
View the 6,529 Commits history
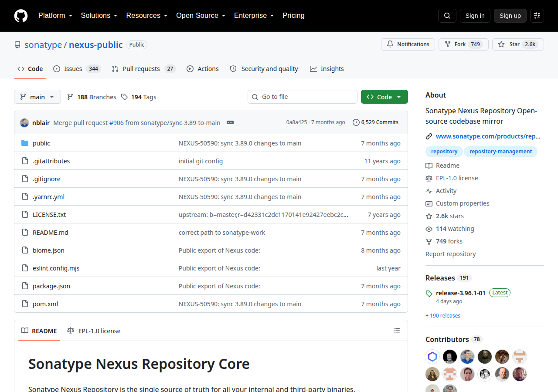(x=375, y=122)
